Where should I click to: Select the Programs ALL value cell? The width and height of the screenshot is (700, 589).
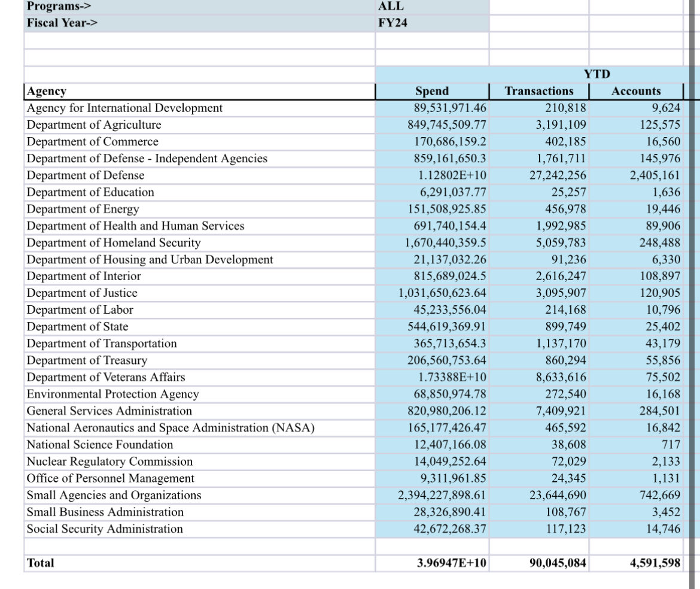[431, 7]
